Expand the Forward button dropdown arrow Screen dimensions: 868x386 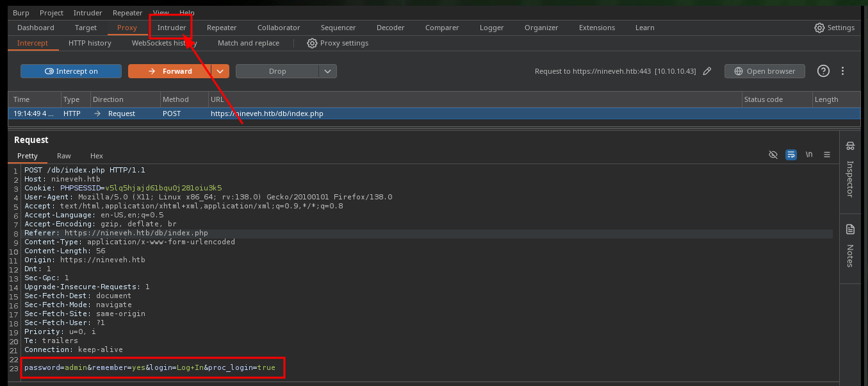tap(220, 71)
